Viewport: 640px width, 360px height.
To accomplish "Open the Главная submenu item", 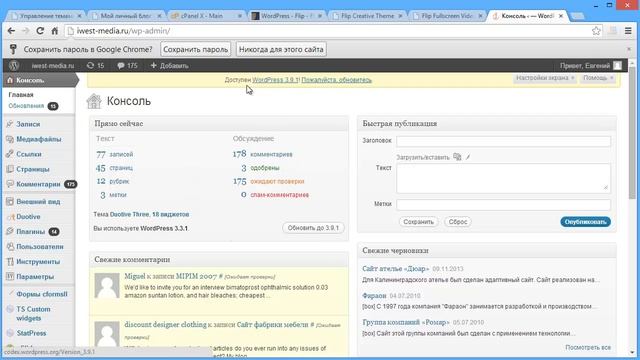I will point(21,95).
